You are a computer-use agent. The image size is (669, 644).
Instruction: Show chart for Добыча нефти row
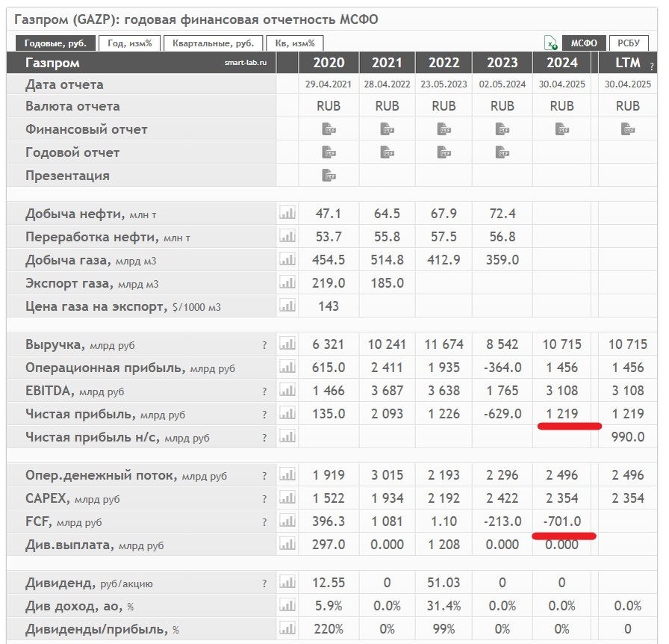click(x=287, y=213)
